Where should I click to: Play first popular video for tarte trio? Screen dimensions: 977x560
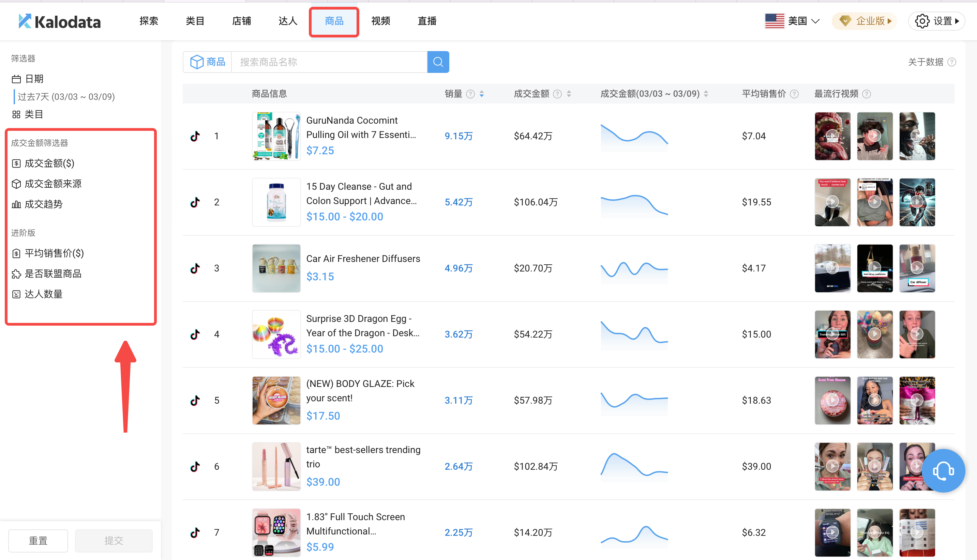pos(832,467)
